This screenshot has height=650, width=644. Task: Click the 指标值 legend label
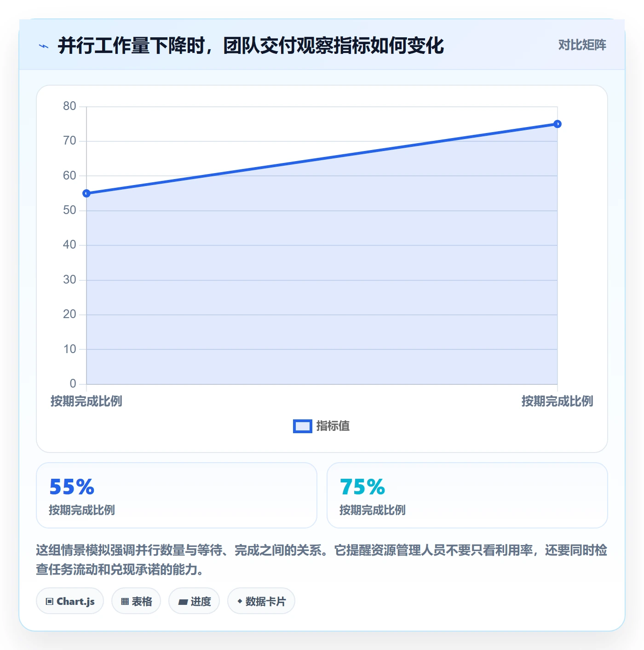tap(333, 426)
